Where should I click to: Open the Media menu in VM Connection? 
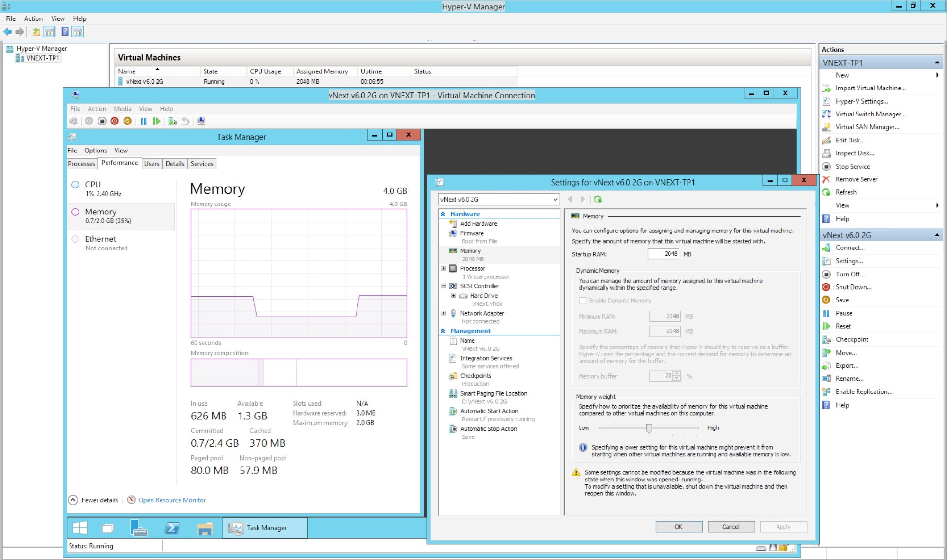(x=122, y=109)
